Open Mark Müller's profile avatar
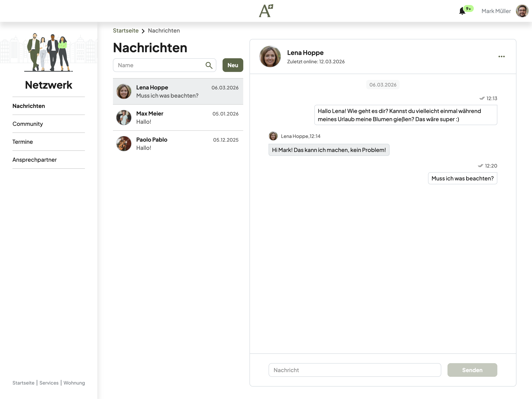The width and height of the screenshot is (532, 399). [522, 11]
